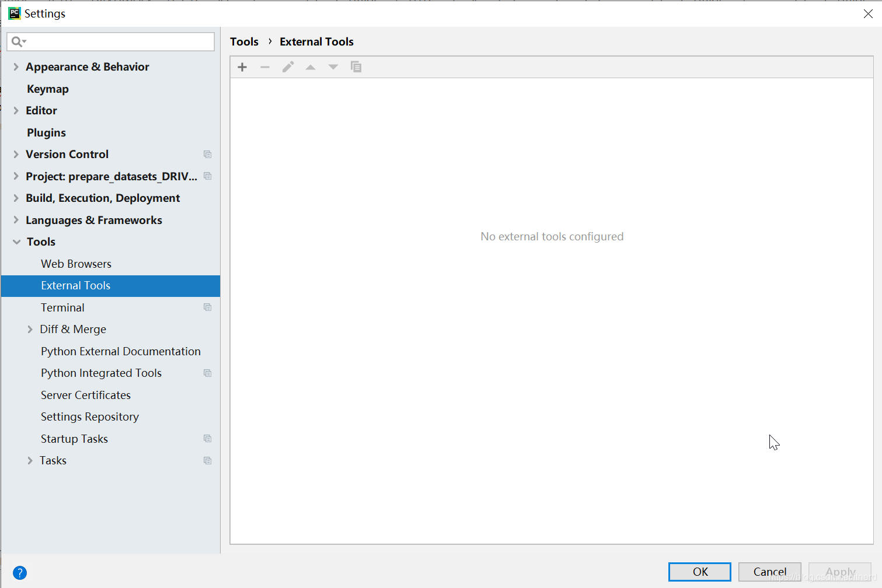Open Startup Tasks settings
The image size is (882, 588).
click(x=74, y=439)
